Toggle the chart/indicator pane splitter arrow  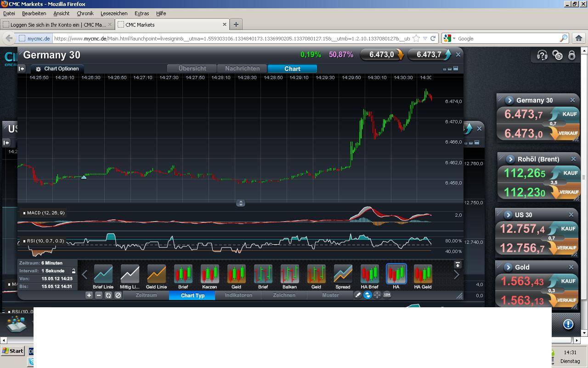pyautogui.click(x=241, y=203)
